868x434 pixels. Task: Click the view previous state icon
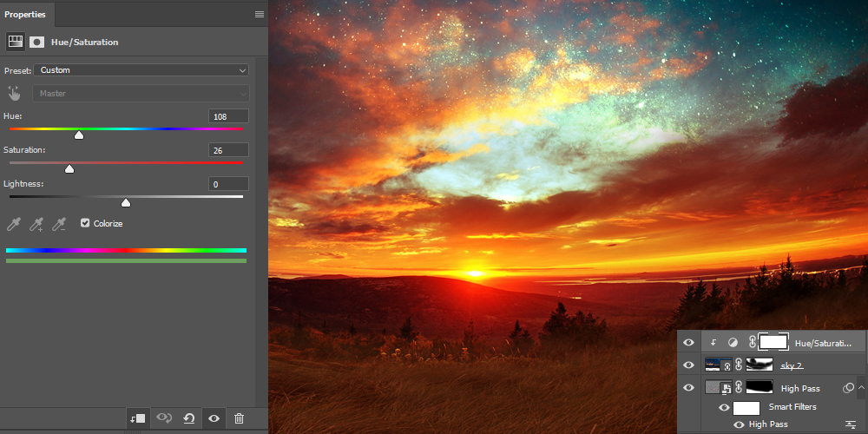163,418
